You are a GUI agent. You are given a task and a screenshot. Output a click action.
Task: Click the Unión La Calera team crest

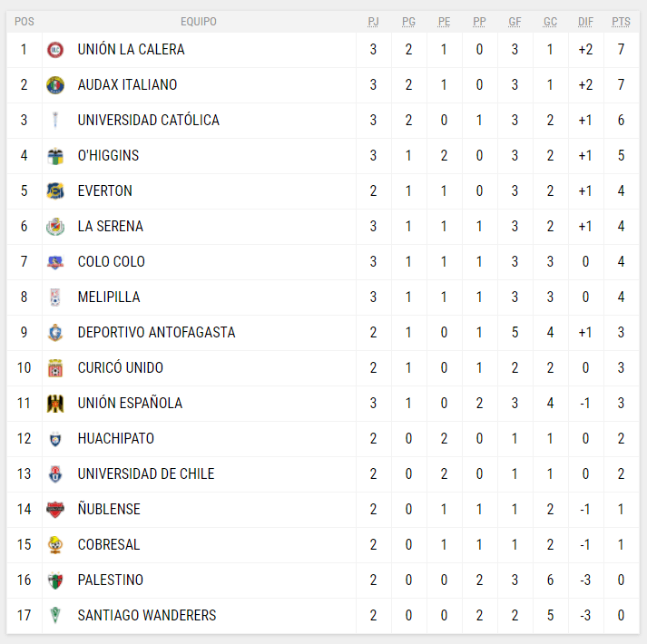pos(55,50)
